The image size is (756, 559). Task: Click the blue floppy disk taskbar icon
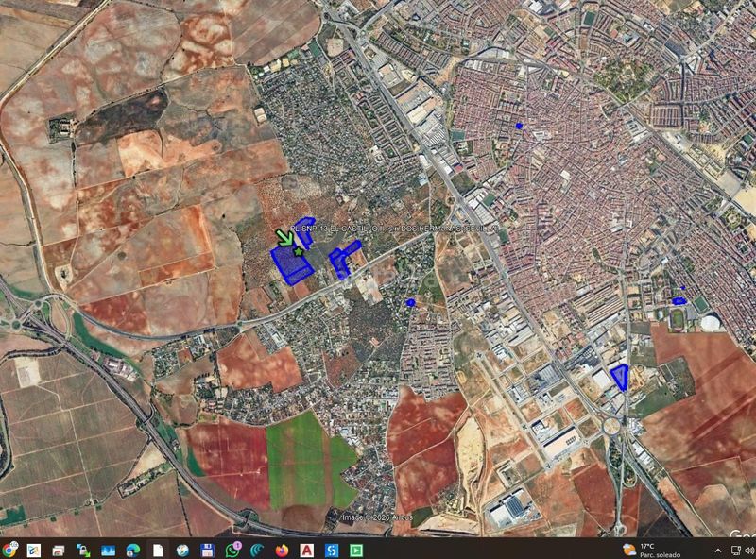[207, 550]
